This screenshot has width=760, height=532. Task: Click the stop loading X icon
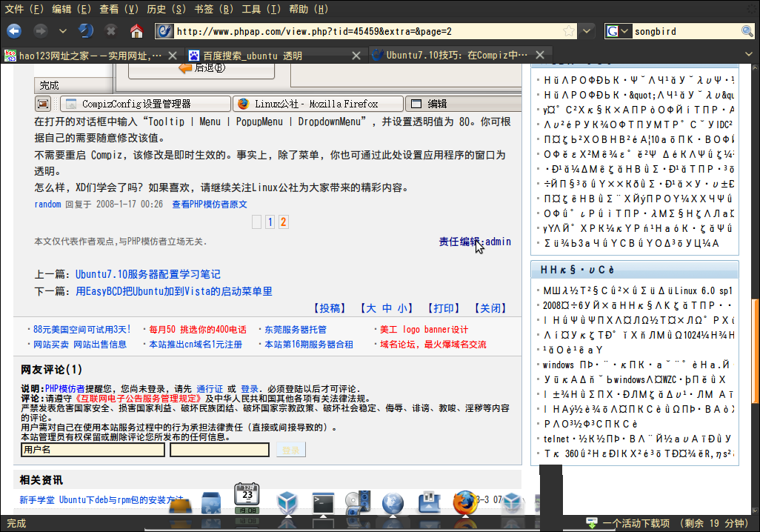click(111, 31)
